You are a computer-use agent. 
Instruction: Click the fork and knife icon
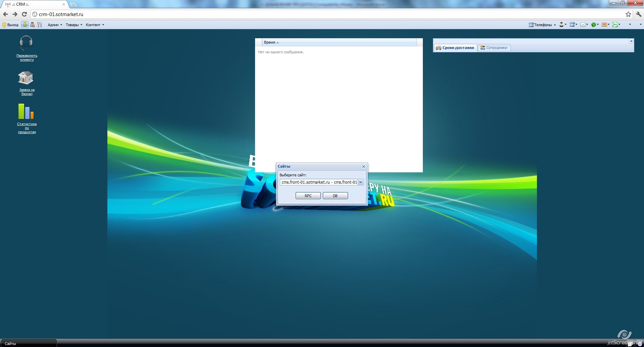tap(40, 24)
